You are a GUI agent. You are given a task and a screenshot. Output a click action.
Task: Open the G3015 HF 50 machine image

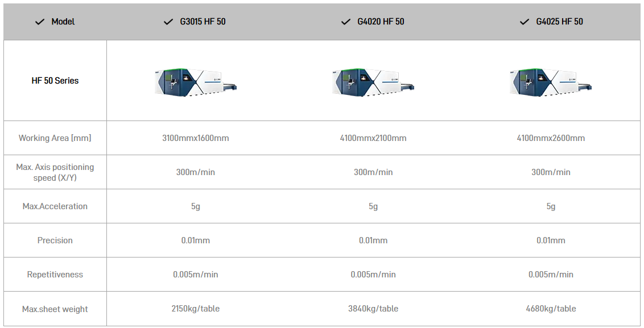(196, 81)
